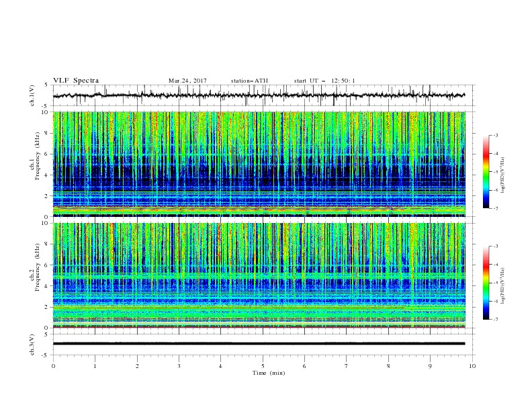Viewport: 532px width, 411px height.
Task: Click time axis tick label "6"
Action: tap(305, 366)
